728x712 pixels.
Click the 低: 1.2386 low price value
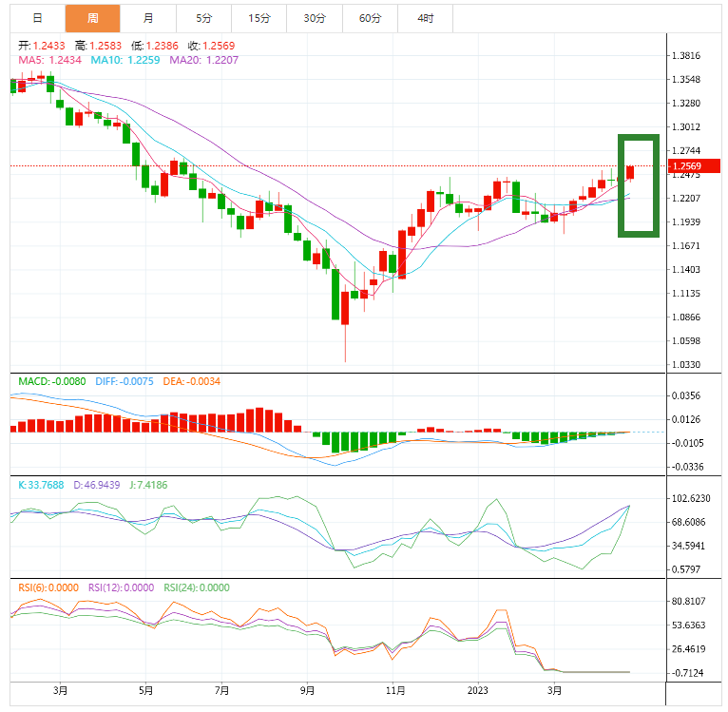155,46
